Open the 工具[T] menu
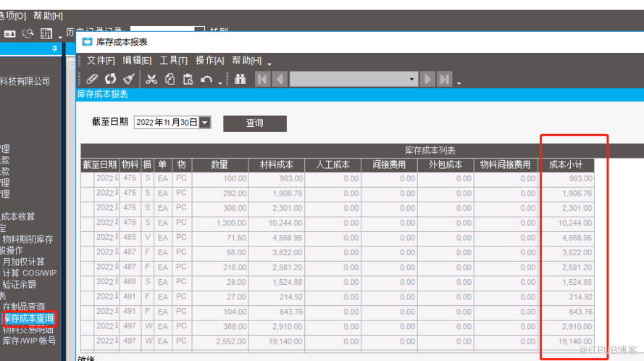The width and height of the screenshot is (644, 361). [173, 60]
